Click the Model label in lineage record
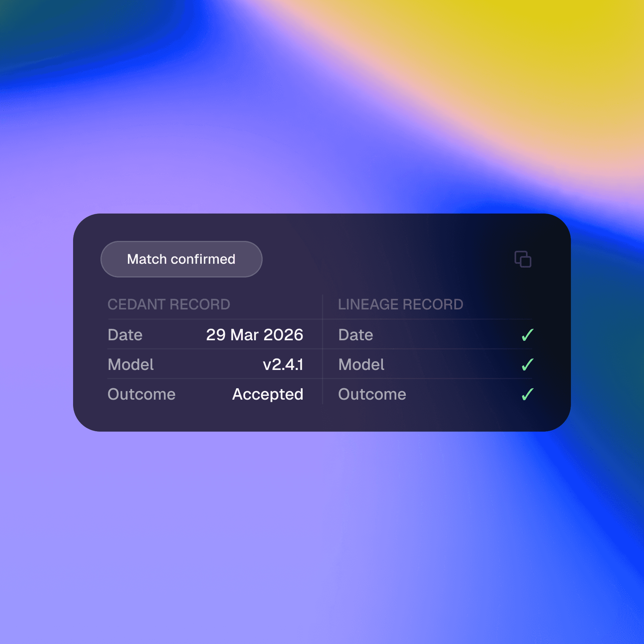Image resolution: width=644 pixels, height=644 pixels. (362, 365)
